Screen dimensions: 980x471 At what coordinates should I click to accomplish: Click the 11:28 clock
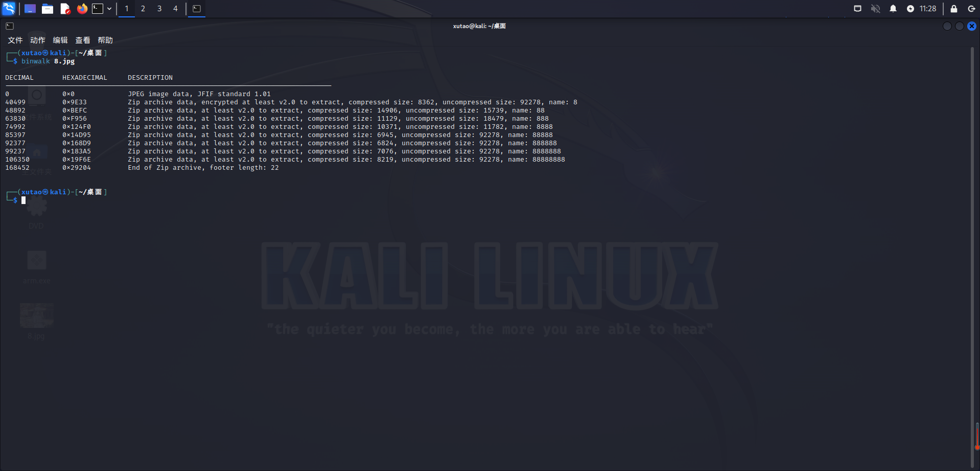(928, 9)
